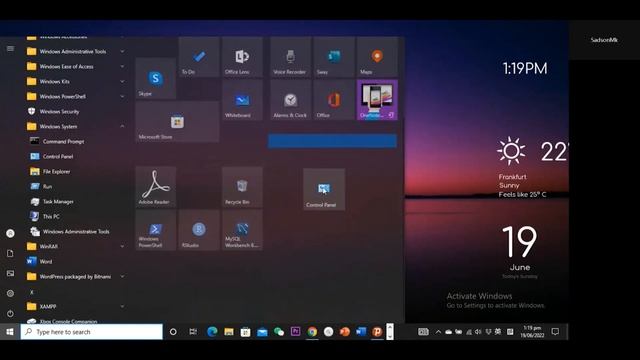The height and width of the screenshot is (360, 640).
Task: Launch the Windows PowerShell tile
Action: point(156,230)
